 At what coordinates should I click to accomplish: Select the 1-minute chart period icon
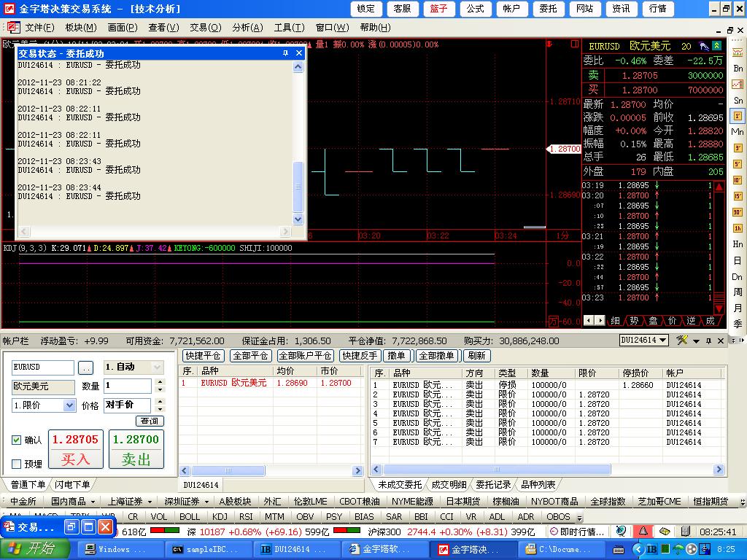[738, 116]
